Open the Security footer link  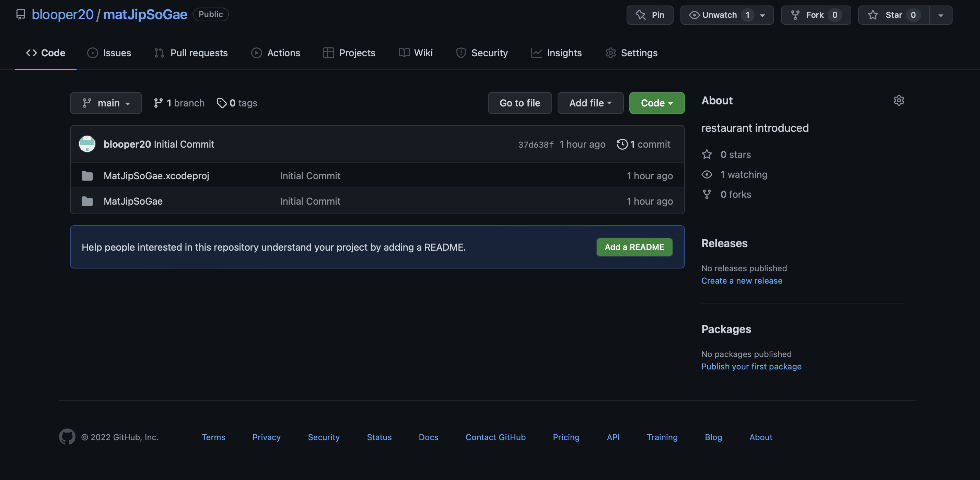tap(323, 437)
